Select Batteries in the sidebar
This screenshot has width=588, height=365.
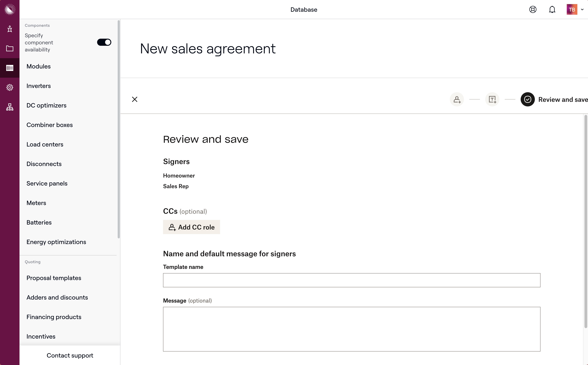39,222
